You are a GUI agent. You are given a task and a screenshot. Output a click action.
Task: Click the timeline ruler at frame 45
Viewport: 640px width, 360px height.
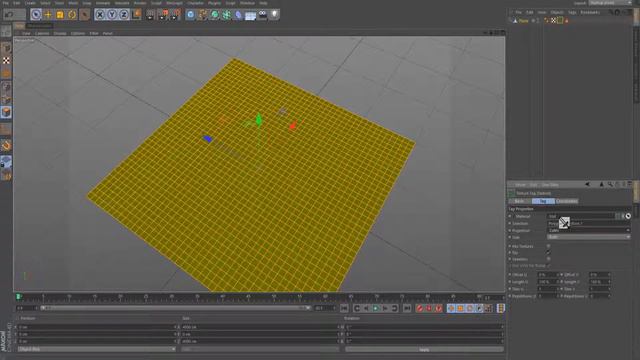[248, 298]
